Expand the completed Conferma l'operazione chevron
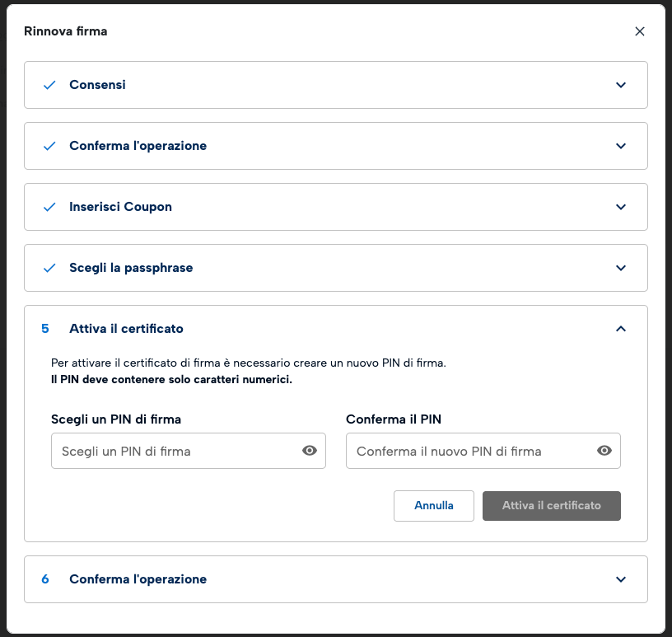The height and width of the screenshot is (637, 672). [621, 146]
